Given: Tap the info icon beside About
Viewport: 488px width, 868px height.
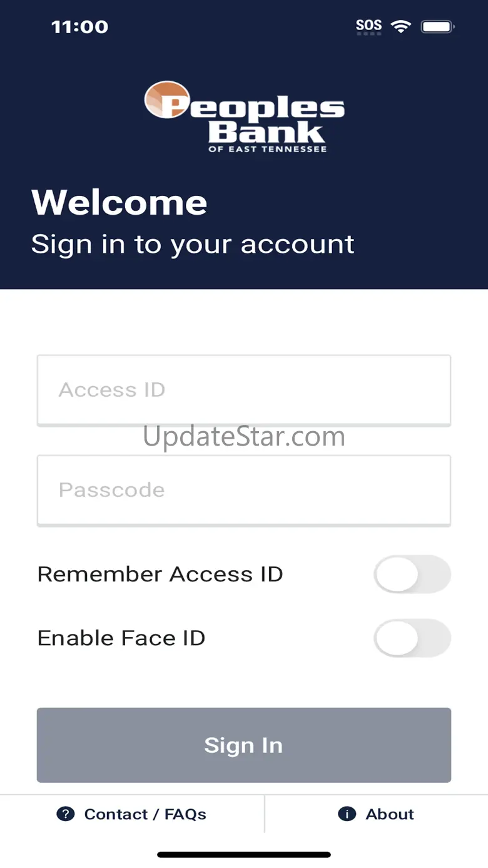Looking at the screenshot, I should click(x=347, y=814).
